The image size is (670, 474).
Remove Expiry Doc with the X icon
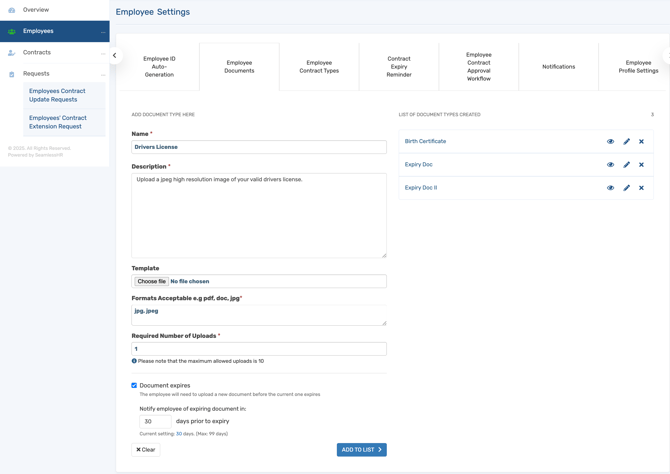click(642, 165)
